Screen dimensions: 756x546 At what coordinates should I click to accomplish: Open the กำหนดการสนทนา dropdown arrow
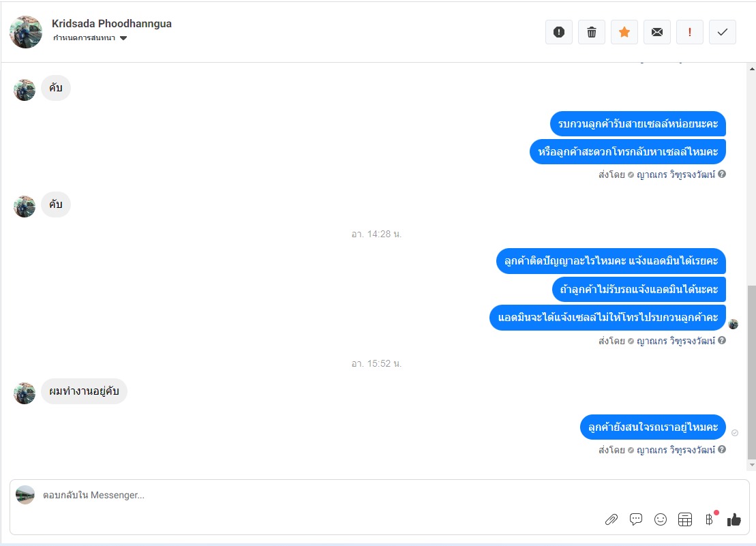[x=123, y=38]
